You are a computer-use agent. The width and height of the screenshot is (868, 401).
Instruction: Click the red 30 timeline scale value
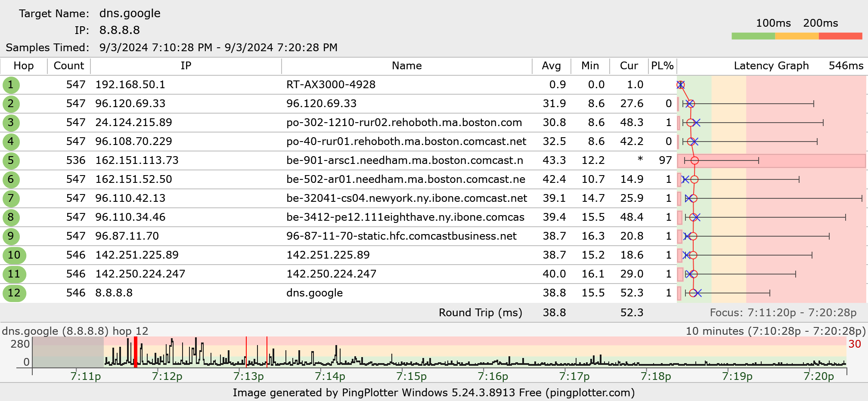[855, 344]
